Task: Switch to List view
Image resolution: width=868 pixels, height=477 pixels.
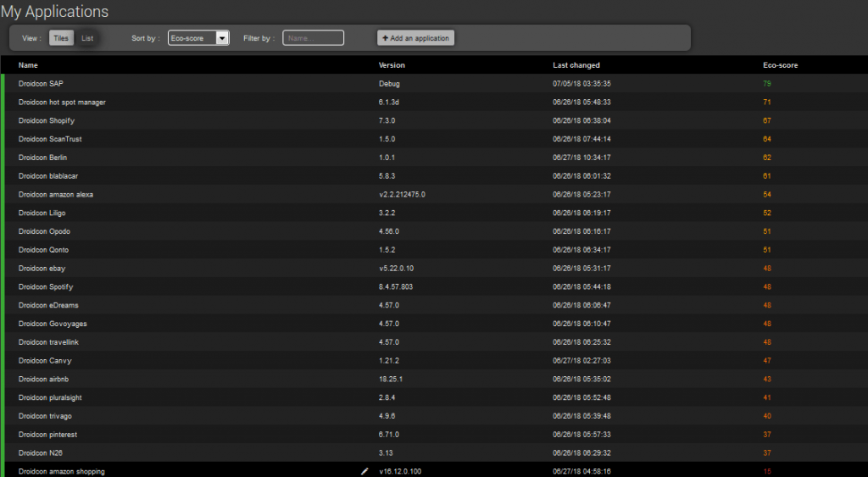Action: (87, 38)
